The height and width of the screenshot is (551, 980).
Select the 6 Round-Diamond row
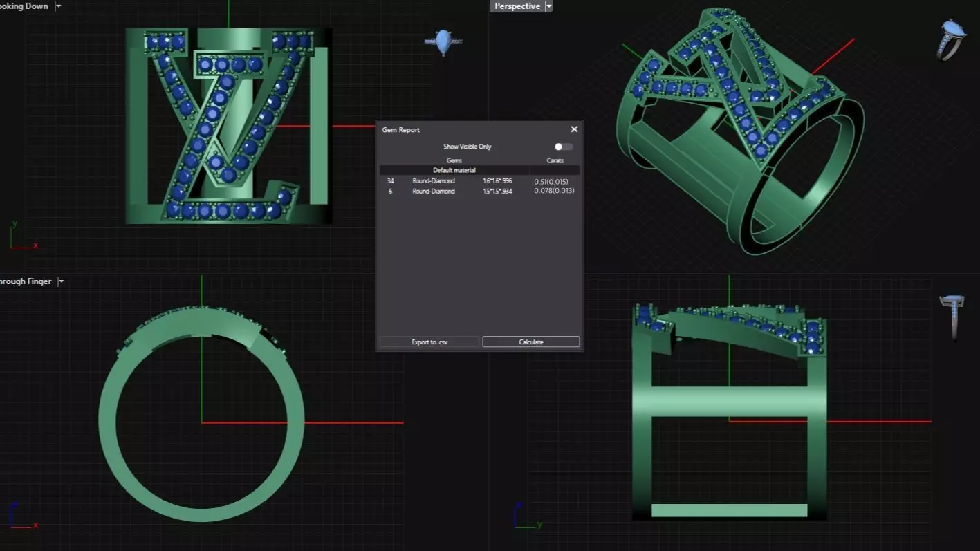(x=479, y=191)
